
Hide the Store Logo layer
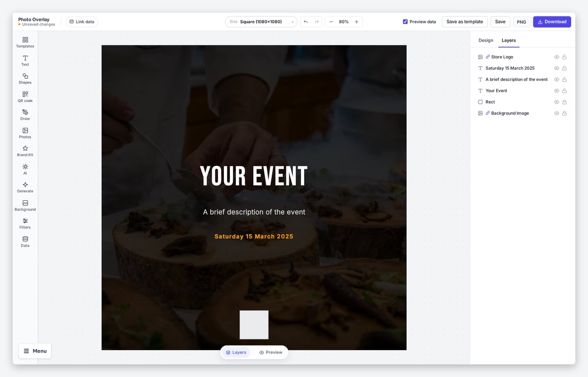[x=557, y=57]
